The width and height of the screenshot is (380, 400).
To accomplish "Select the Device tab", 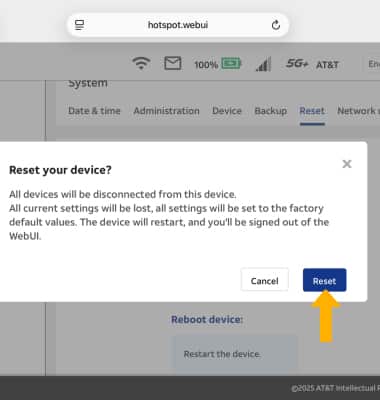I will (x=227, y=111).
